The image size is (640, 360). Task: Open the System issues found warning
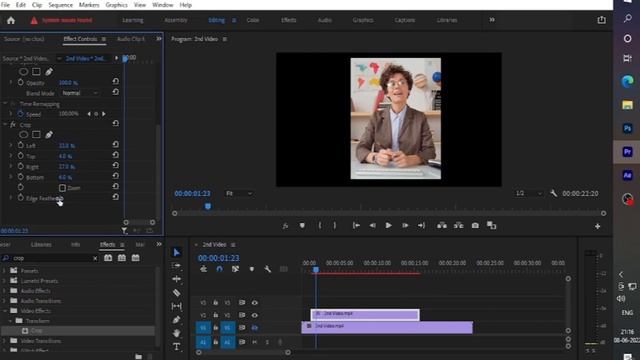pos(62,20)
